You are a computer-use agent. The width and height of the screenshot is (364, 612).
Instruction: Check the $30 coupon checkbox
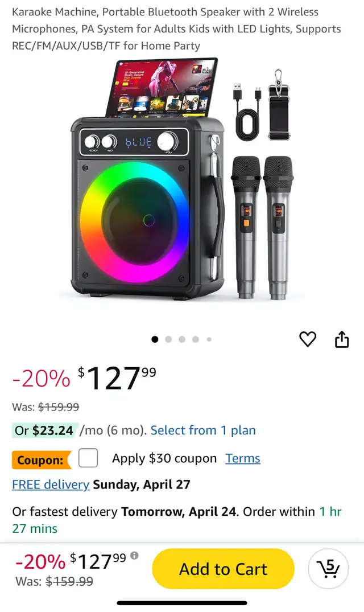point(88,458)
